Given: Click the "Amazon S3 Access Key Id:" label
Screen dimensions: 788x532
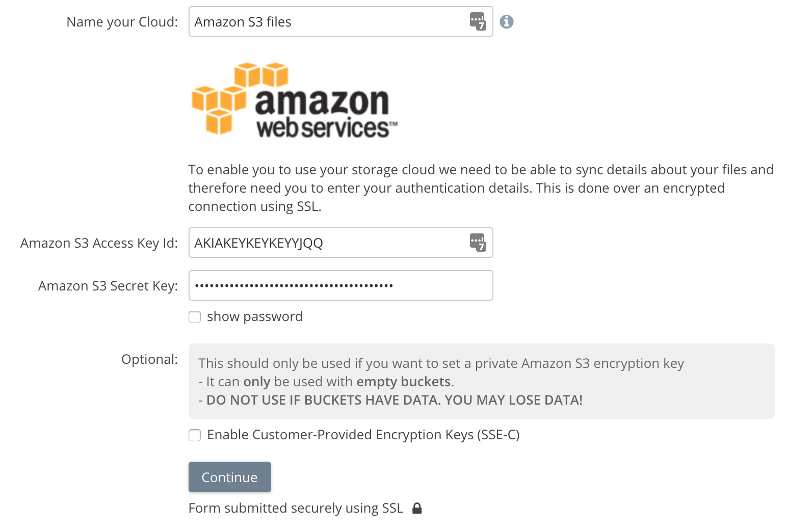Looking at the screenshot, I should 99,243.
